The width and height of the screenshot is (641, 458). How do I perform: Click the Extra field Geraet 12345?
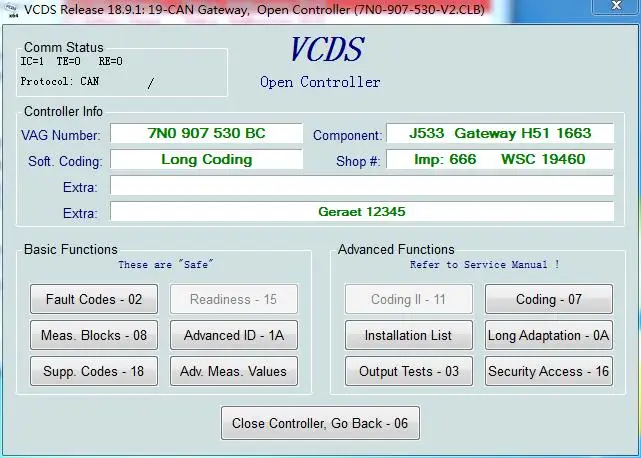pyautogui.click(x=362, y=212)
